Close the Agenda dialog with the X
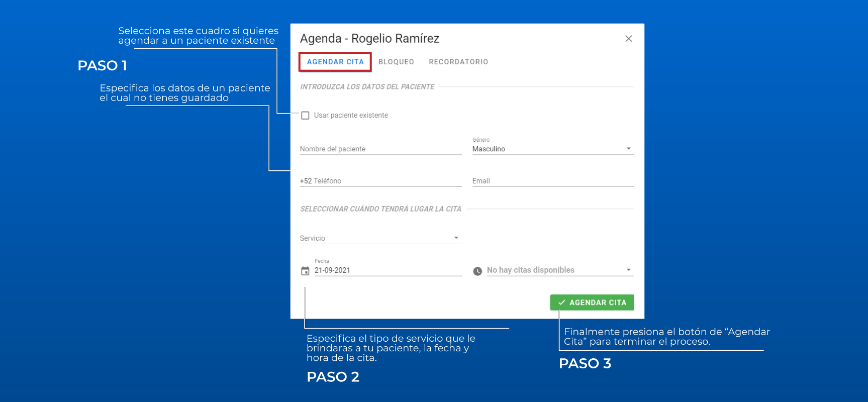This screenshot has width=868, height=402. pos(628,39)
